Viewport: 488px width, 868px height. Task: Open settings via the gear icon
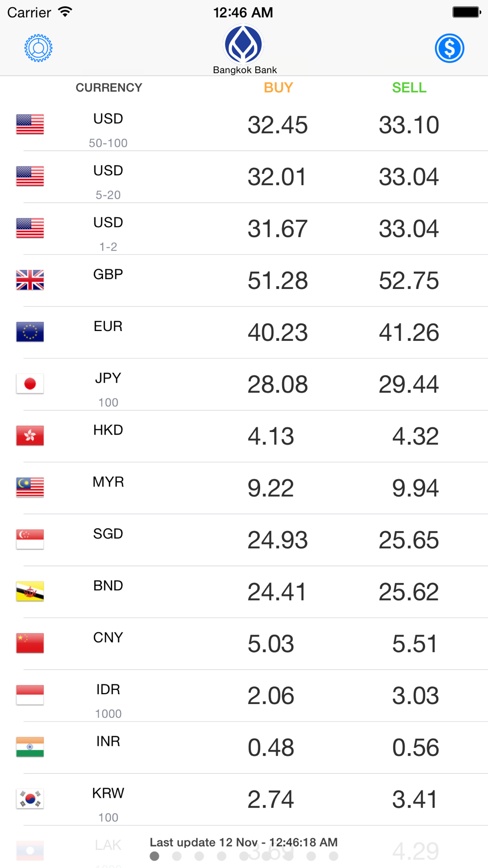click(x=39, y=48)
